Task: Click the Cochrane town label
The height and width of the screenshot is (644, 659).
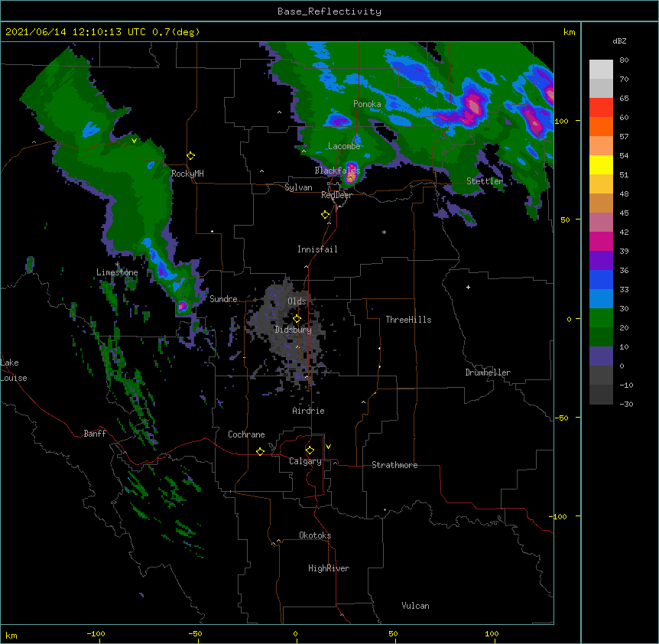Action: point(246,434)
